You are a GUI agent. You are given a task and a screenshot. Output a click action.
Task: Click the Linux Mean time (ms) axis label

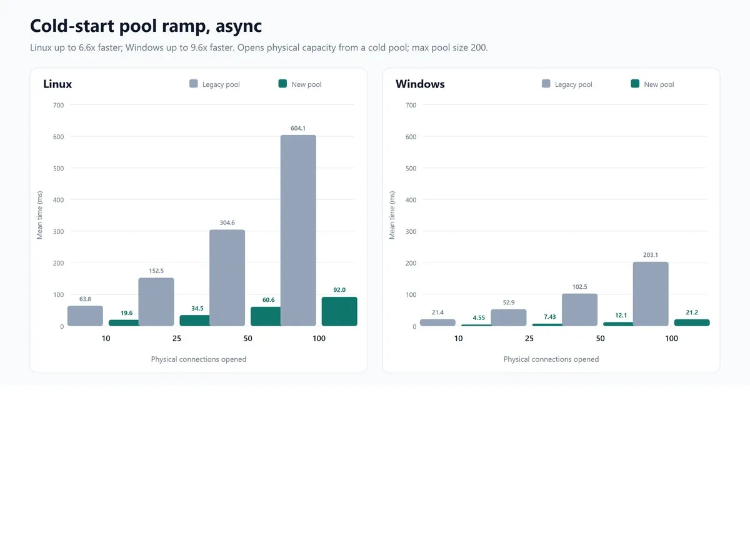coord(40,215)
